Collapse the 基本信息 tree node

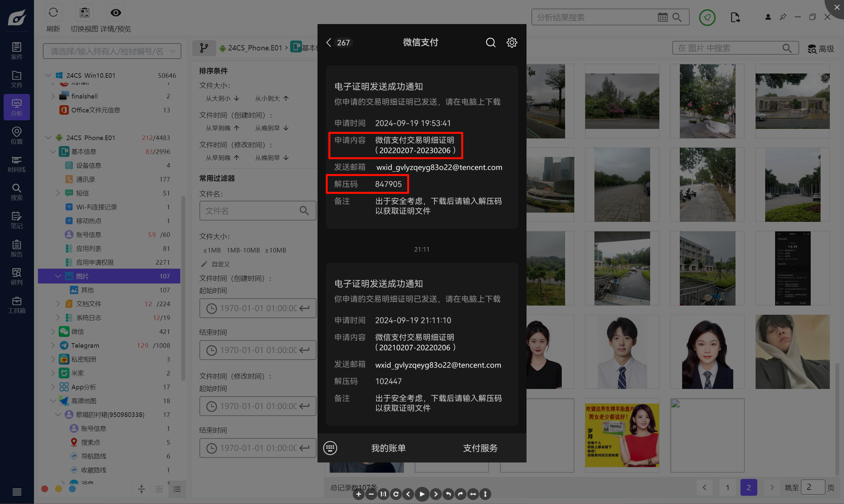(53, 152)
